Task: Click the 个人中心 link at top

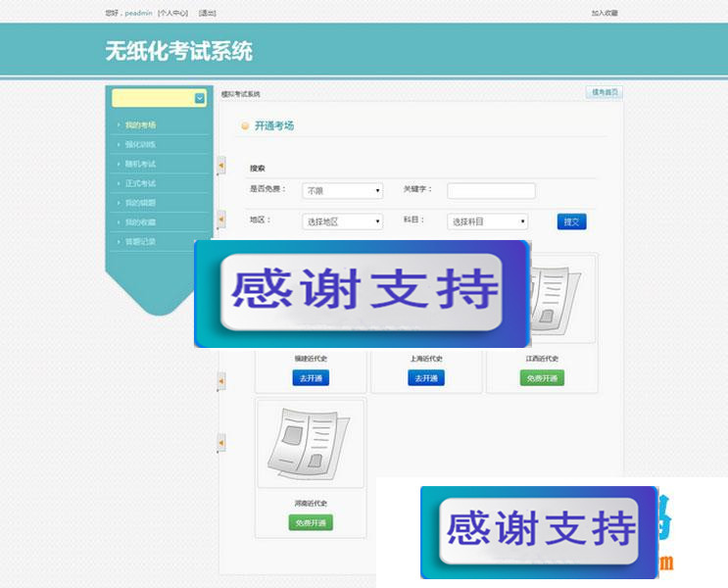Action: point(172,13)
